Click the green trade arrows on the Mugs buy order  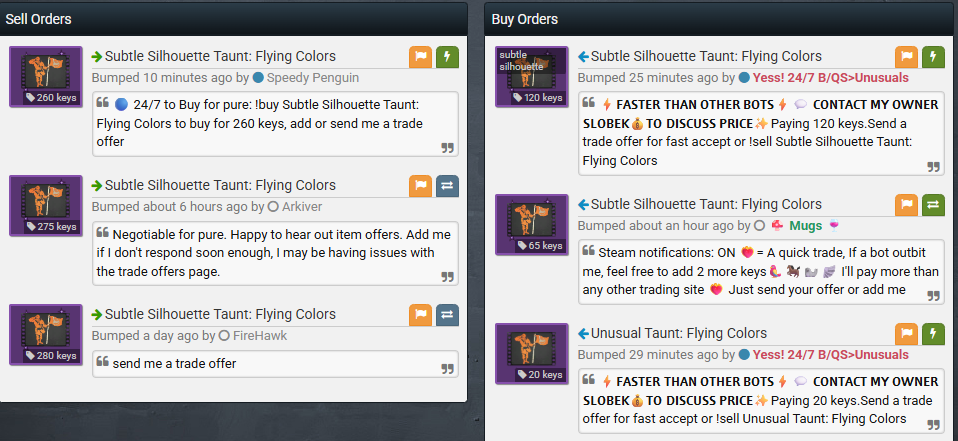(933, 205)
